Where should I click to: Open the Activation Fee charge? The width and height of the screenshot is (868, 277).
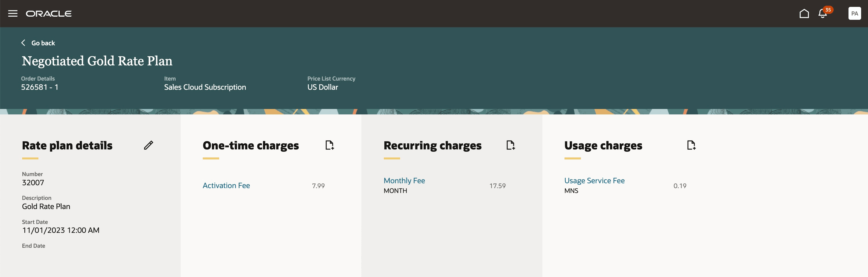click(226, 185)
